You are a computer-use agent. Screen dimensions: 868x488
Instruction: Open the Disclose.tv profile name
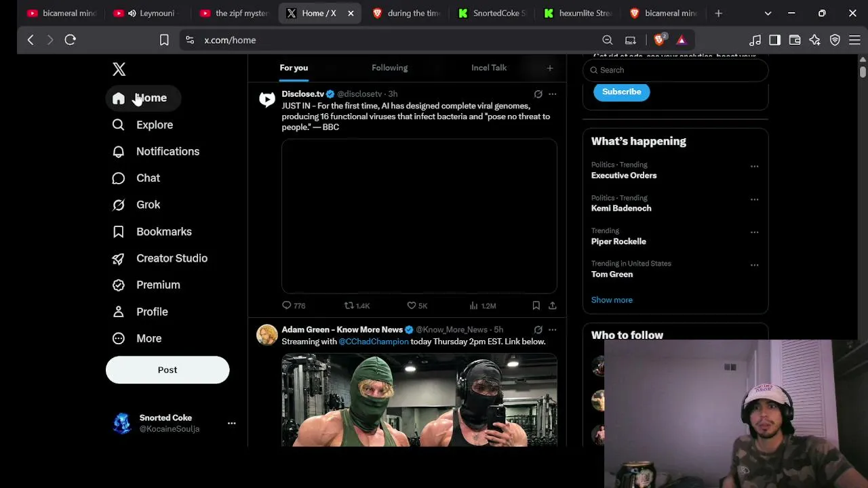(303, 94)
